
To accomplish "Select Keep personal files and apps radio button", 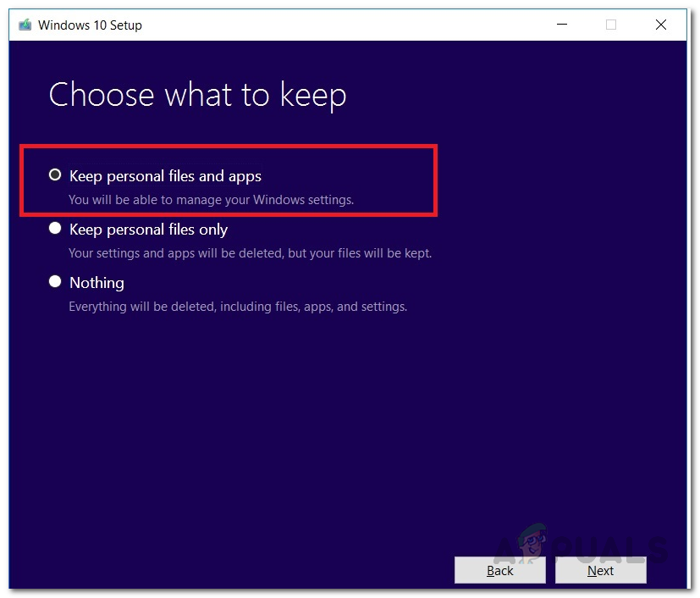I will (55, 175).
